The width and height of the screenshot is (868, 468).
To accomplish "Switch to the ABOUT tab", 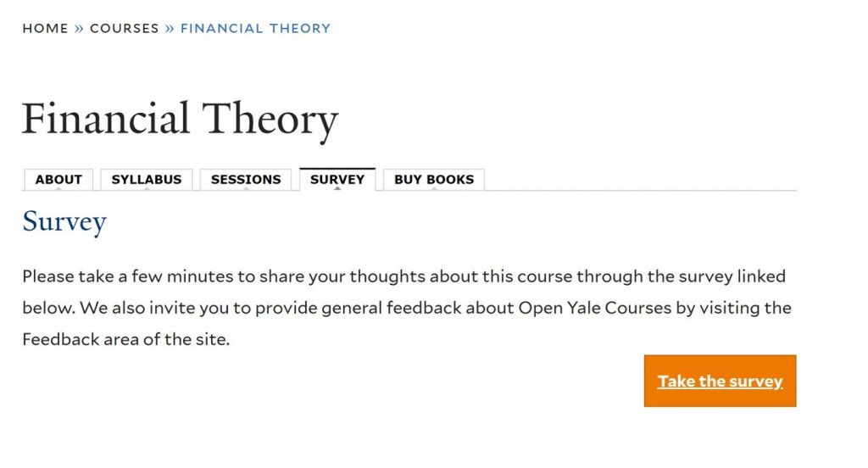I will pos(58,180).
